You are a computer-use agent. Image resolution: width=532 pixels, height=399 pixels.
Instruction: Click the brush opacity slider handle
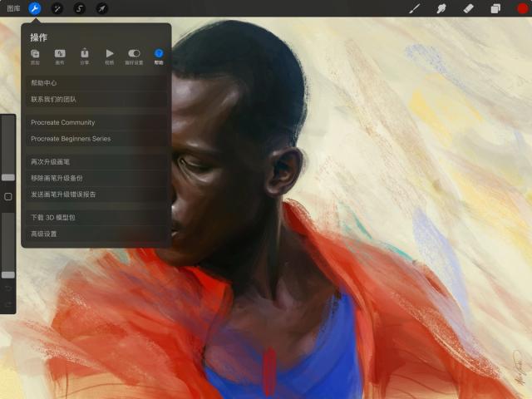8,275
